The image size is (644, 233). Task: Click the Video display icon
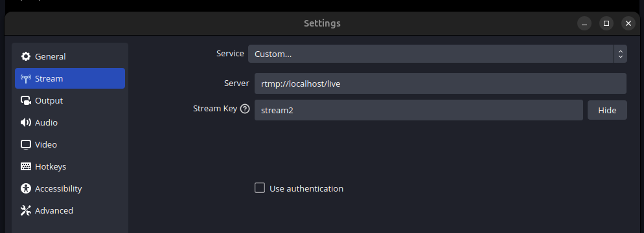(26, 144)
